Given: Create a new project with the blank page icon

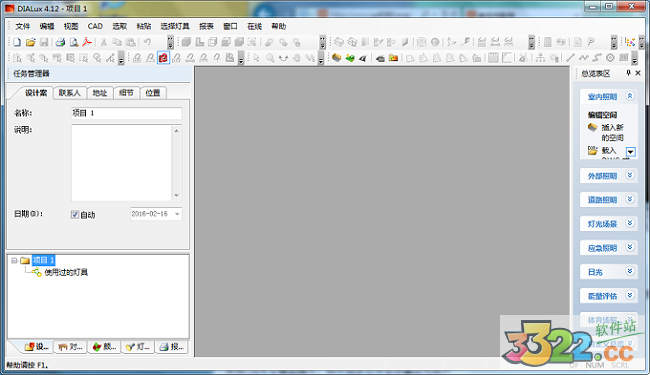Looking at the screenshot, I should point(17,42).
